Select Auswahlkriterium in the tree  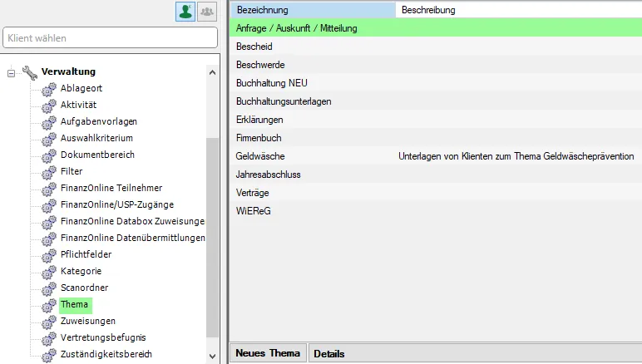tap(96, 138)
